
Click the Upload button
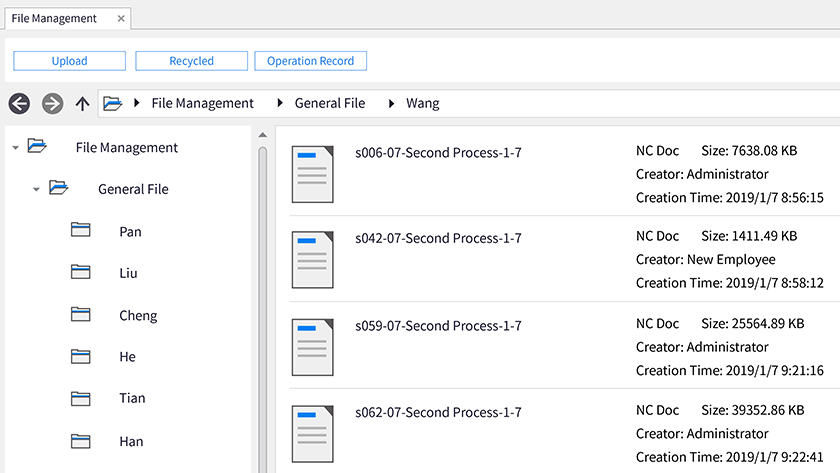tap(70, 61)
